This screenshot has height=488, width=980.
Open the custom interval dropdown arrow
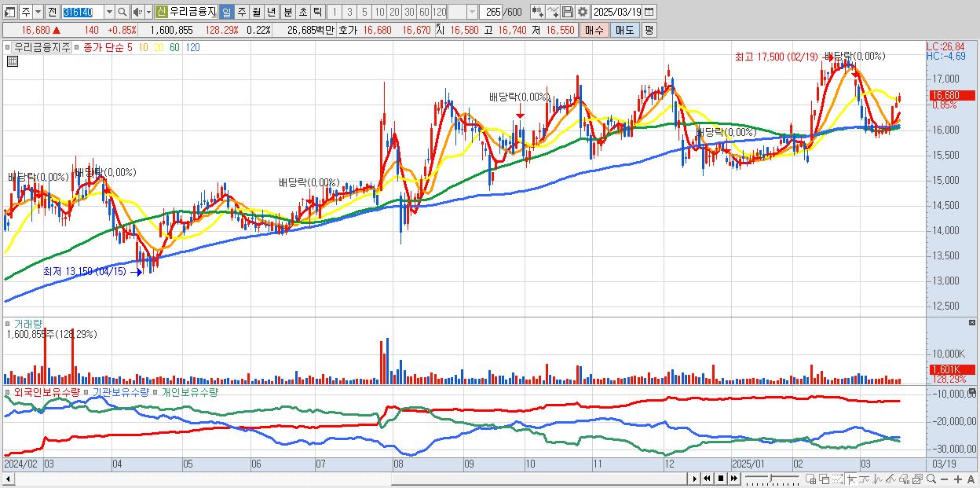(x=472, y=12)
